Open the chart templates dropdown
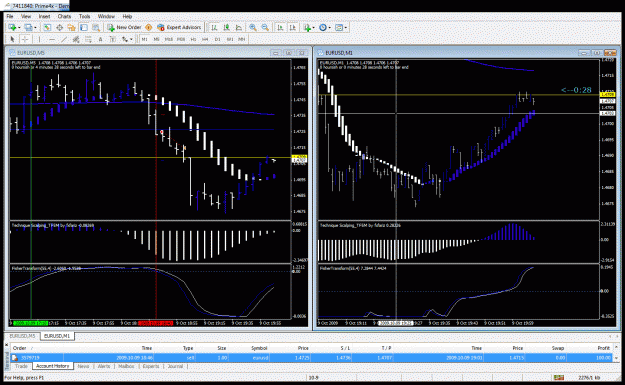 pos(341,28)
